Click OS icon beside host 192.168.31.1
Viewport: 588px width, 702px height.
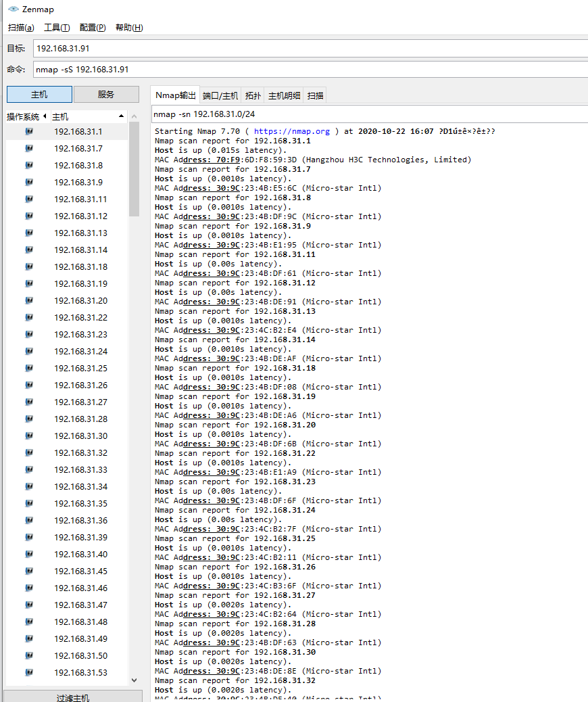click(x=29, y=131)
